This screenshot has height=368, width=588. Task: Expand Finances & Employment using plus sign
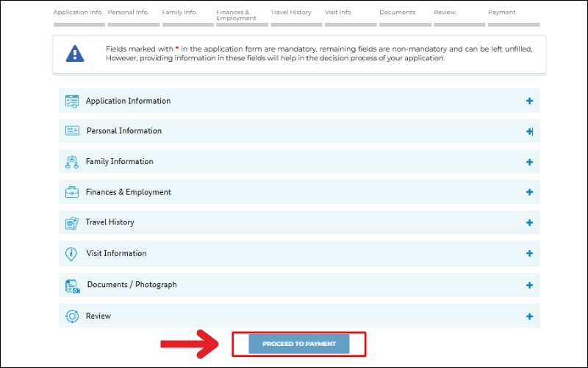click(x=529, y=192)
